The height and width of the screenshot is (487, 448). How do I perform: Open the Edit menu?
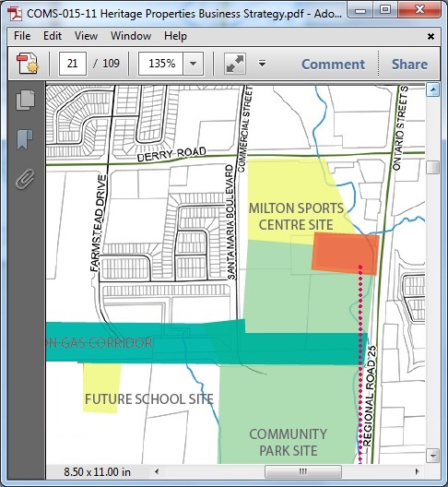pos(53,36)
